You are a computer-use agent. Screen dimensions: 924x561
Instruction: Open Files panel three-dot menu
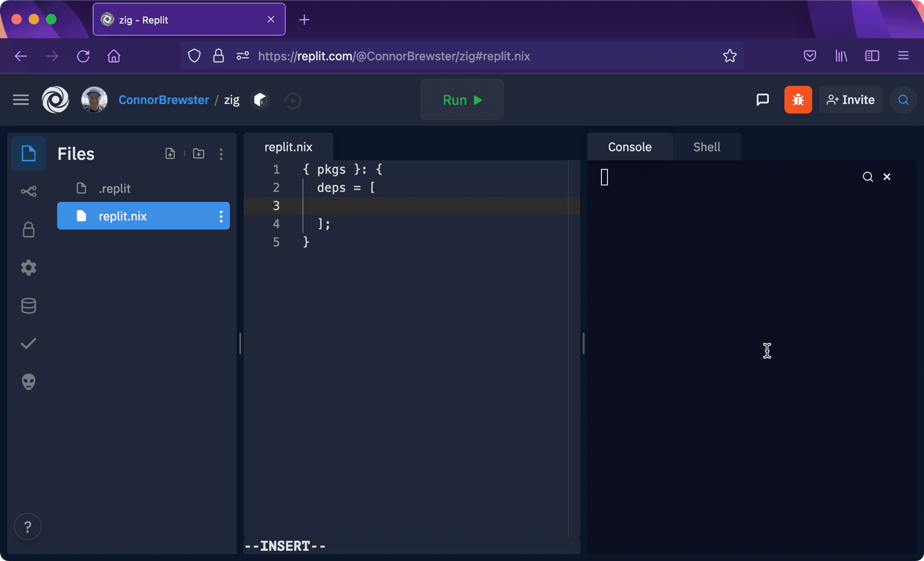click(x=221, y=154)
